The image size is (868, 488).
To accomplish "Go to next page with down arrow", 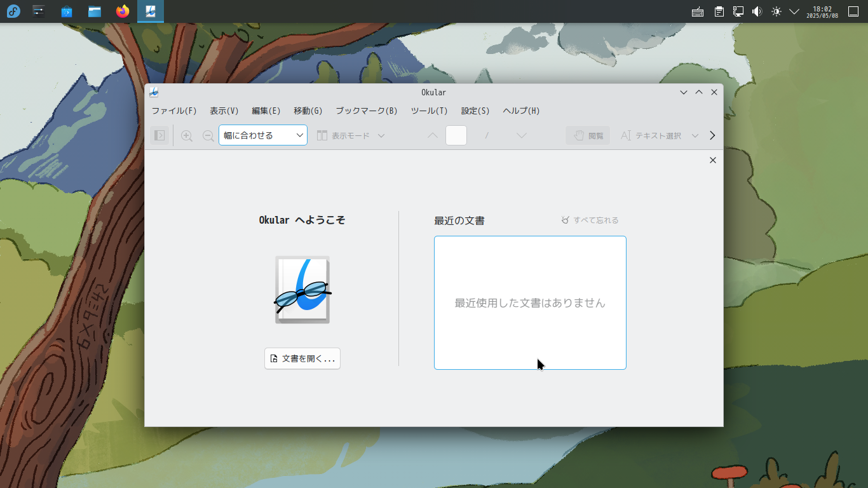I will point(522,135).
